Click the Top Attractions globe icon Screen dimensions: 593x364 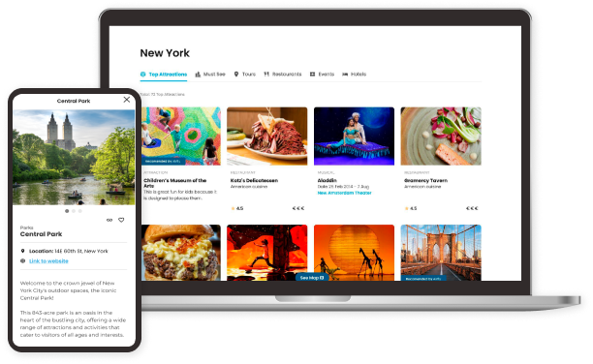click(x=143, y=75)
